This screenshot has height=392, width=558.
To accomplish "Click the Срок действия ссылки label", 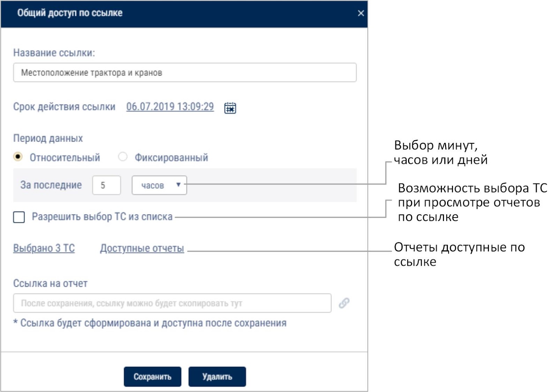I will coord(64,107).
